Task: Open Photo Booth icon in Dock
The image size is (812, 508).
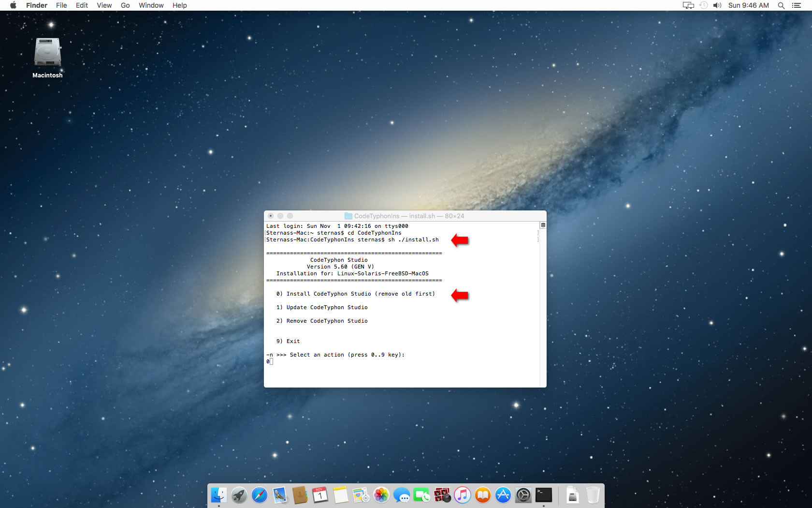Action: point(442,495)
